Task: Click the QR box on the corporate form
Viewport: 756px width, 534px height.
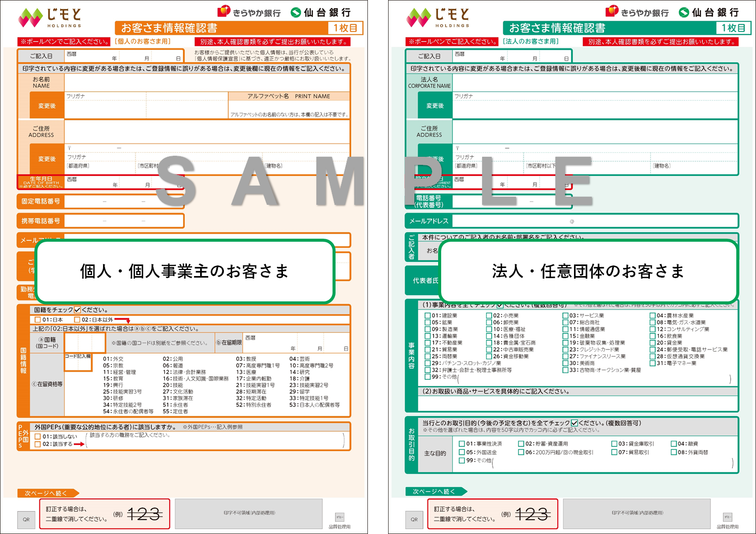Action: click(x=414, y=519)
